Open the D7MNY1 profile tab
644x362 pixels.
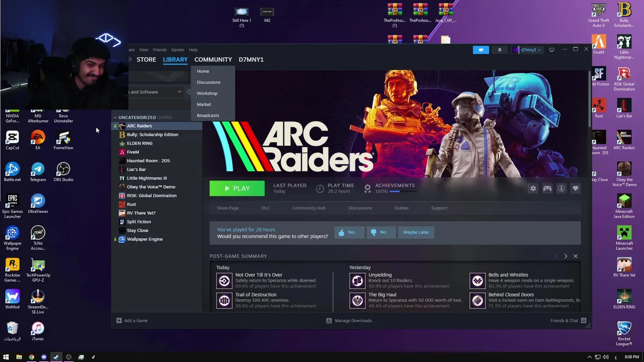coord(251,59)
